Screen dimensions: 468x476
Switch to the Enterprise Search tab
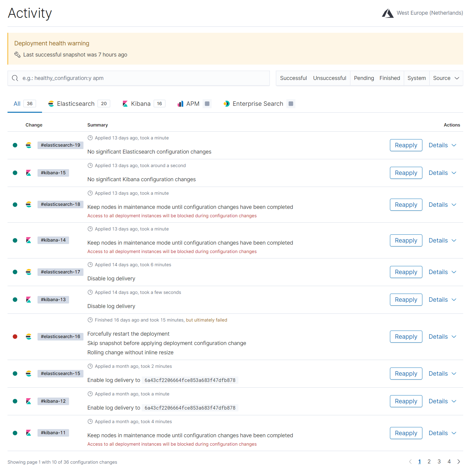coord(259,104)
